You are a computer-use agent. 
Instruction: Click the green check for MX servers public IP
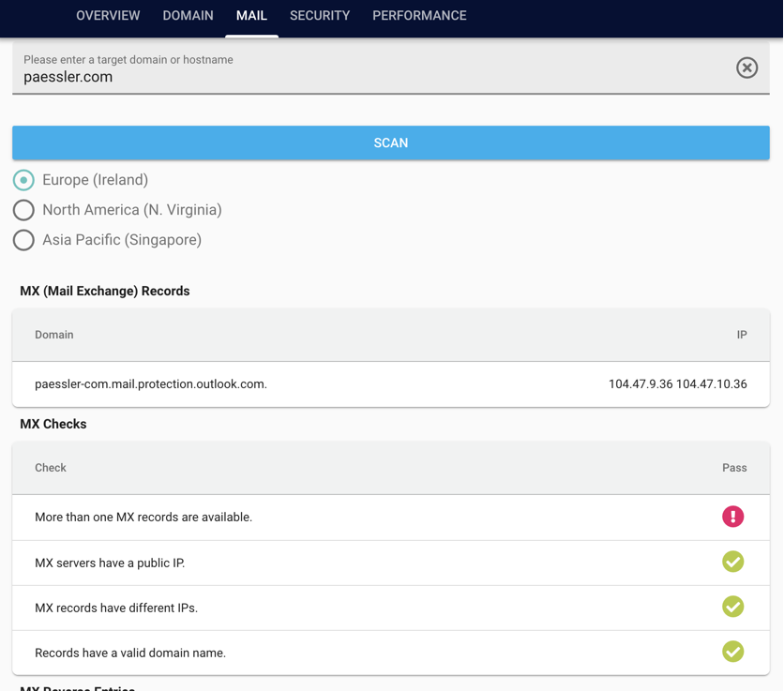[732, 562]
